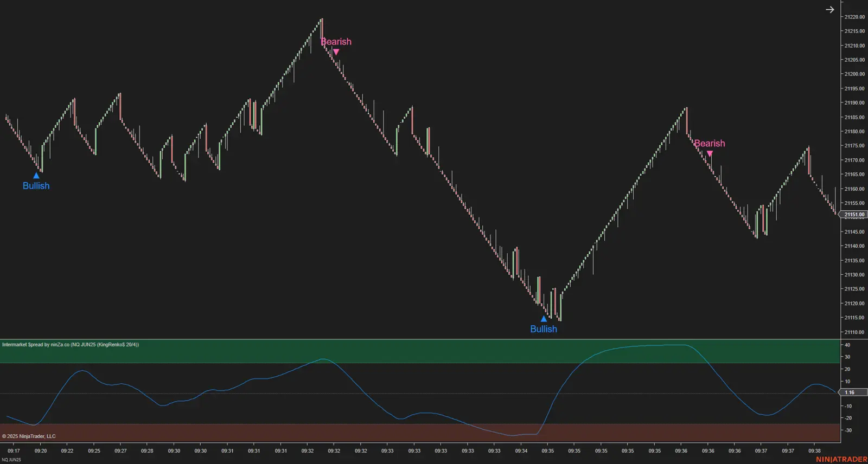Image resolution: width=868 pixels, height=464 pixels.
Task: Click the indicator value marker 1.16
Action: (853, 392)
